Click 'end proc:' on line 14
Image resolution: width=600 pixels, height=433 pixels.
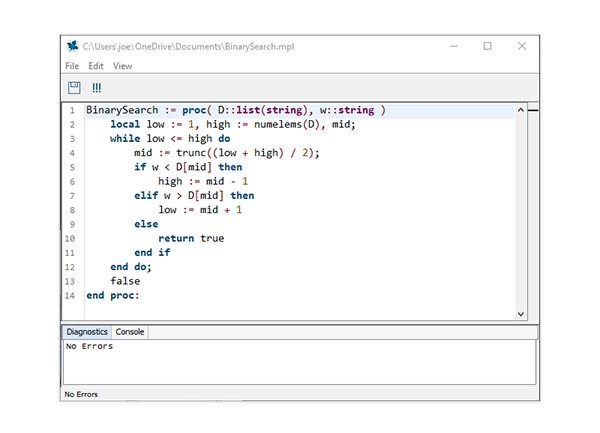click(x=113, y=295)
